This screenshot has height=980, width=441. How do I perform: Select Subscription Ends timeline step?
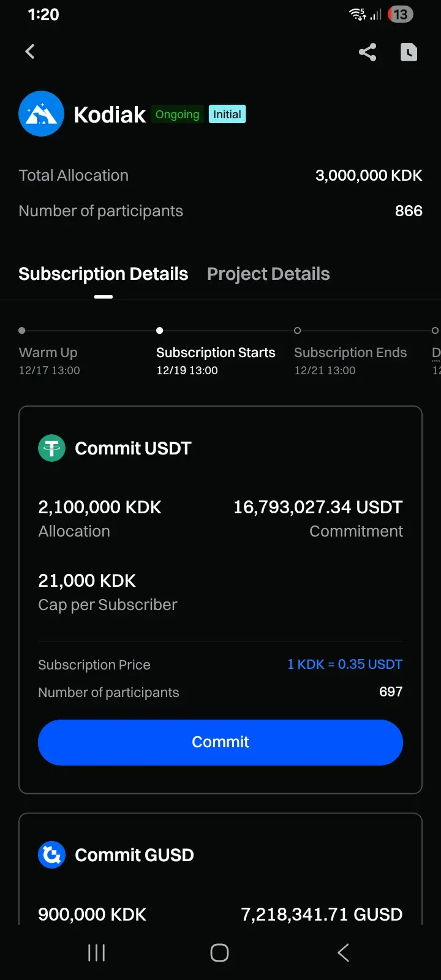tap(350, 353)
